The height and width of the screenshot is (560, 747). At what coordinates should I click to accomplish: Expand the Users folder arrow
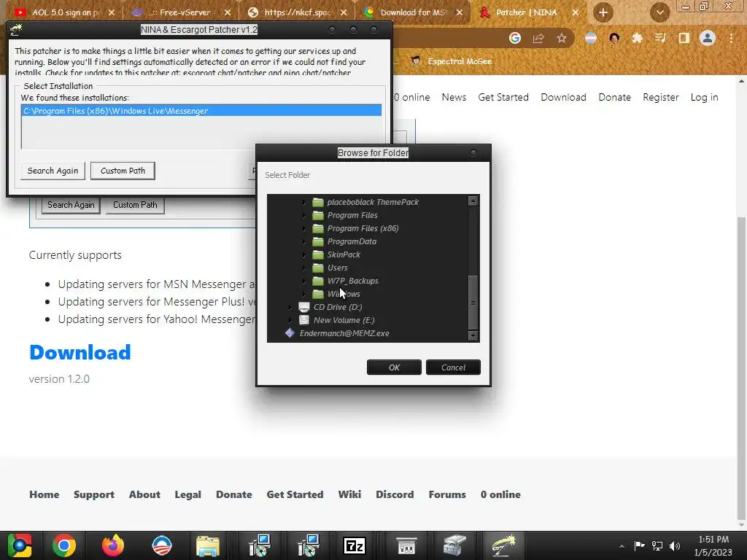[303, 268]
